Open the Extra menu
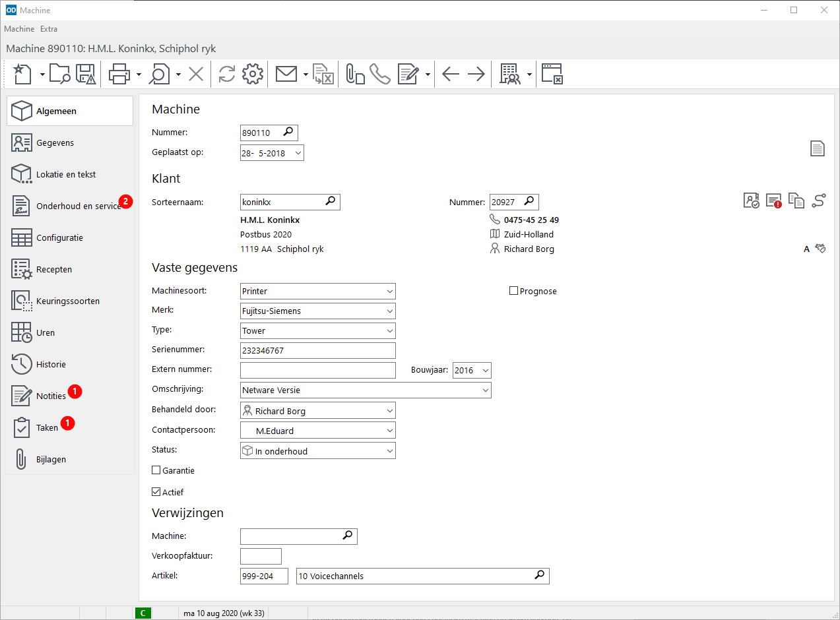840x620 pixels. (x=49, y=29)
